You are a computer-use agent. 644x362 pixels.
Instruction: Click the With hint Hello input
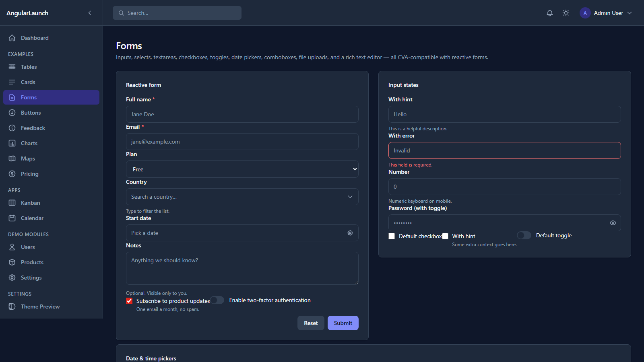pyautogui.click(x=505, y=114)
